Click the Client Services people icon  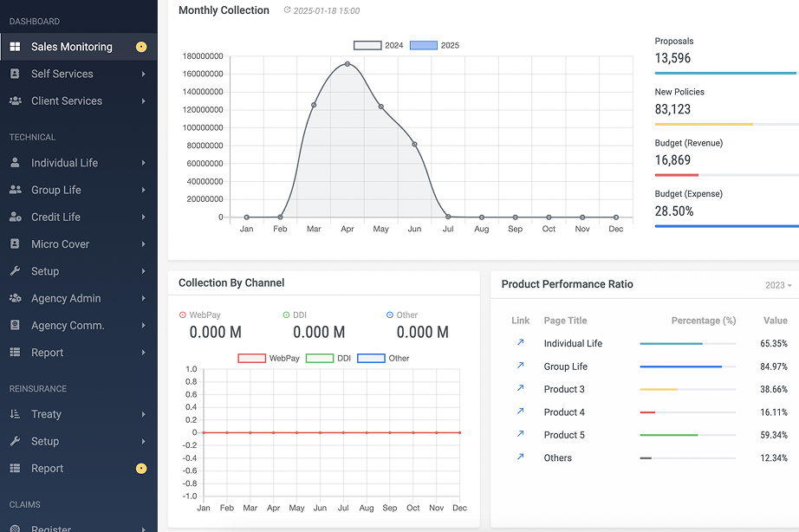pos(15,101)
